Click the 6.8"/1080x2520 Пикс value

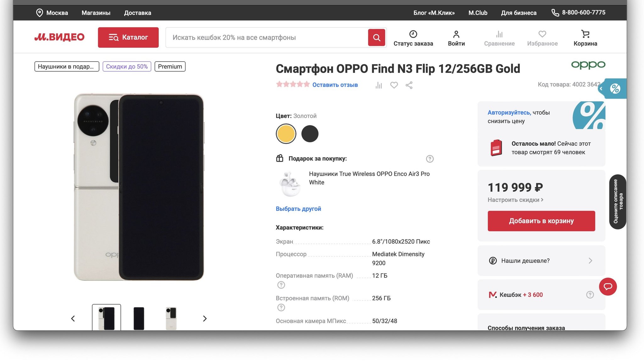tap(401, 241)
